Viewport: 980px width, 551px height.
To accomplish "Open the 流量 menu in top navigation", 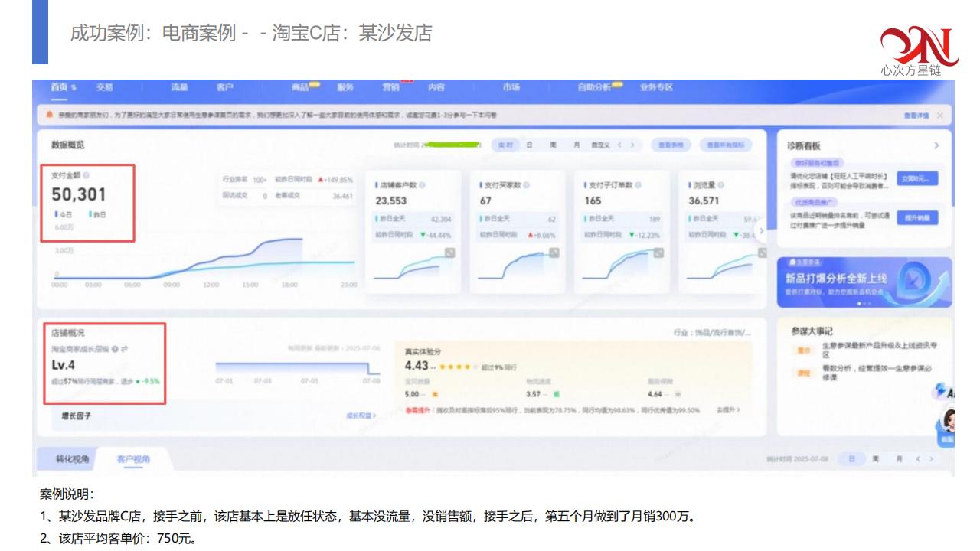I will coord(179,87).
